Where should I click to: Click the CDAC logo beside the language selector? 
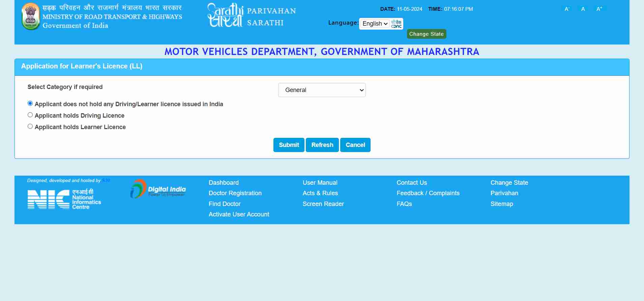click(397, 24)
